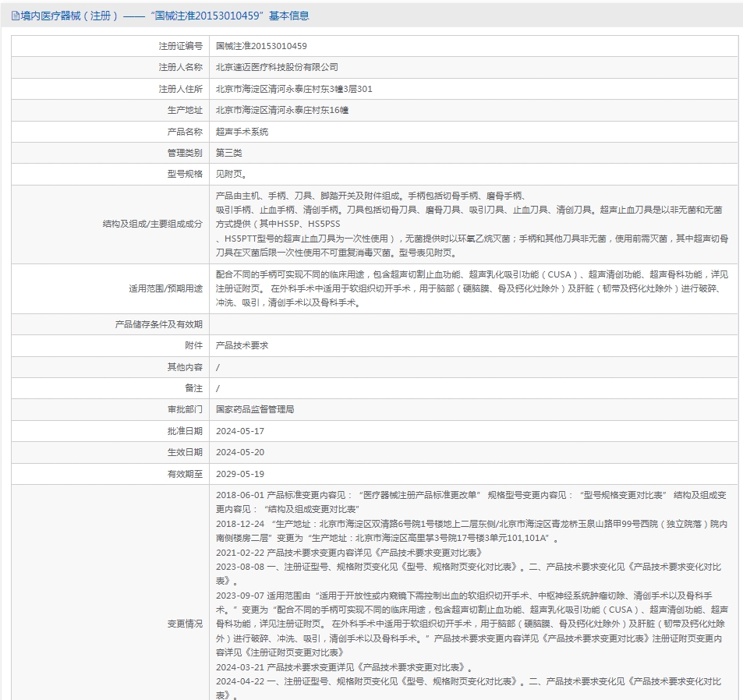Click the 注册人名称 label
Screen dimensions: 743x700
[181, 67]
